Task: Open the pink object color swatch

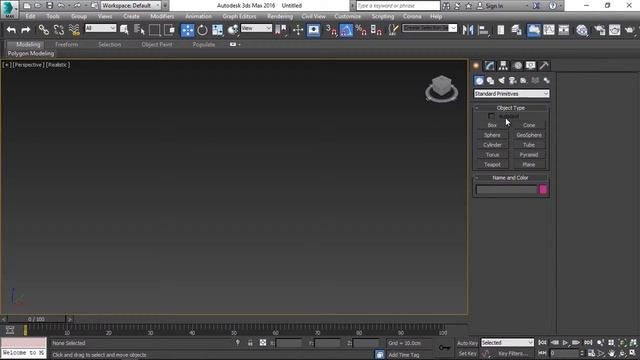Action: (x=543, y=189)
